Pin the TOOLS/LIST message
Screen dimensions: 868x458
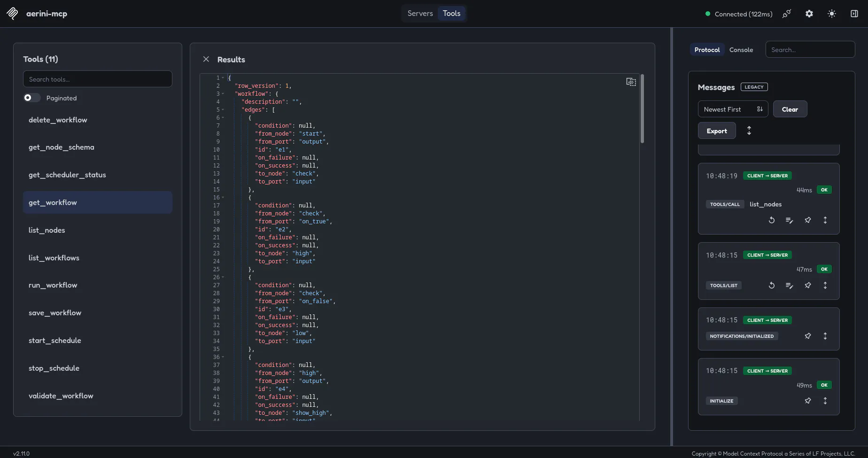coord(807,285)
